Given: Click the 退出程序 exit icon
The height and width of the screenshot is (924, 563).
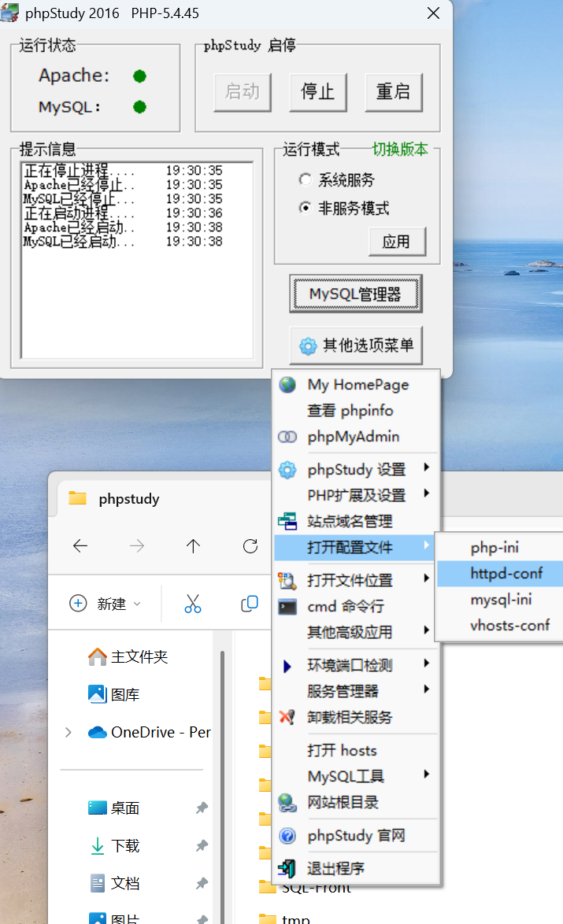Looking at the screenshot, I should [287, 868].
